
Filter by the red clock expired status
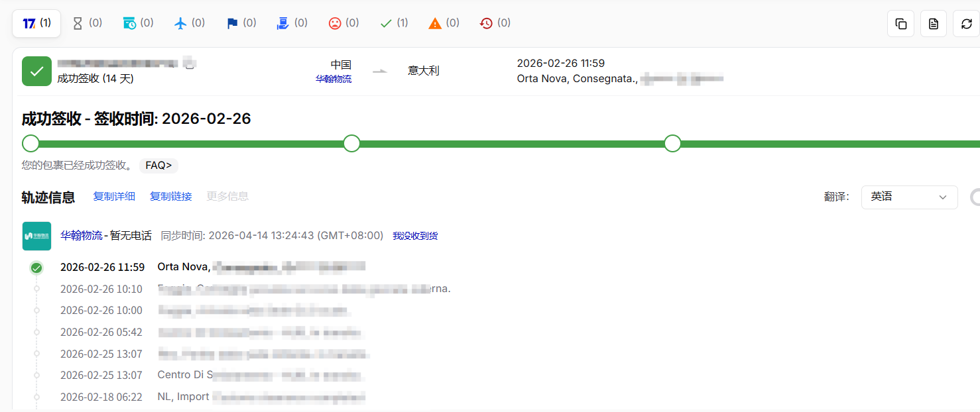pyautogui.click(x=495, y=23)
